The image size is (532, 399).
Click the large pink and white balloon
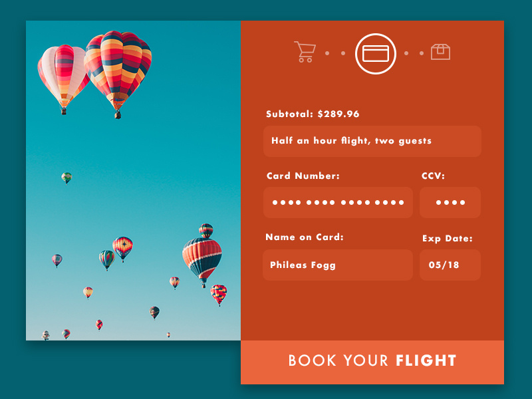pyautogui.click(x=62, y=72)
